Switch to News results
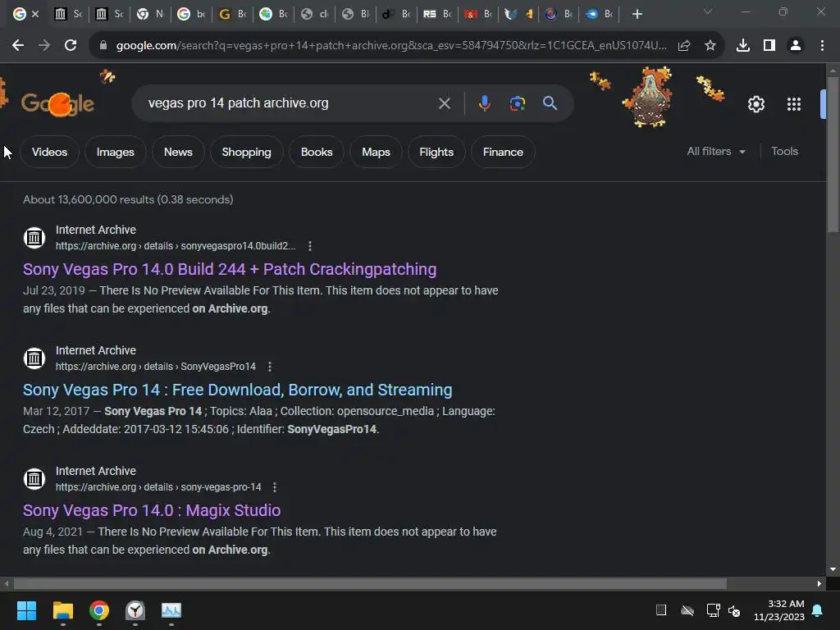The height and width of the screenshot is (630, 840). click(x=178, y=152)
